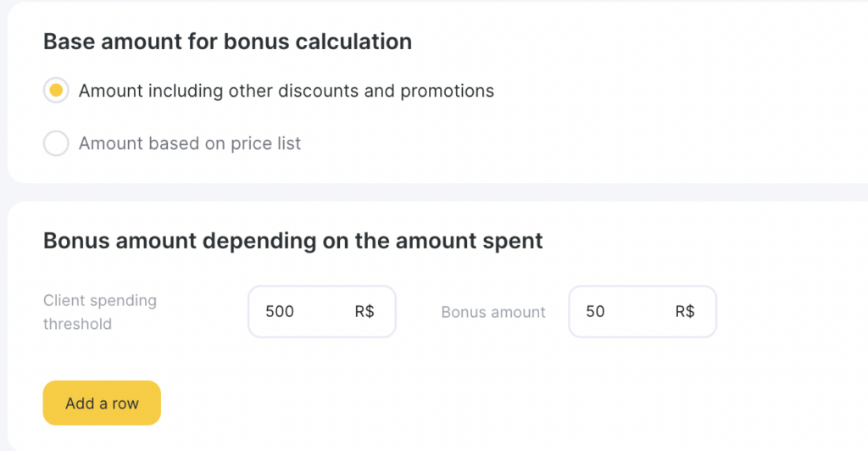Click the "Amount including other discounts and promotions" label text
This screenshot has width=868, height=451.
click(286, 91)
